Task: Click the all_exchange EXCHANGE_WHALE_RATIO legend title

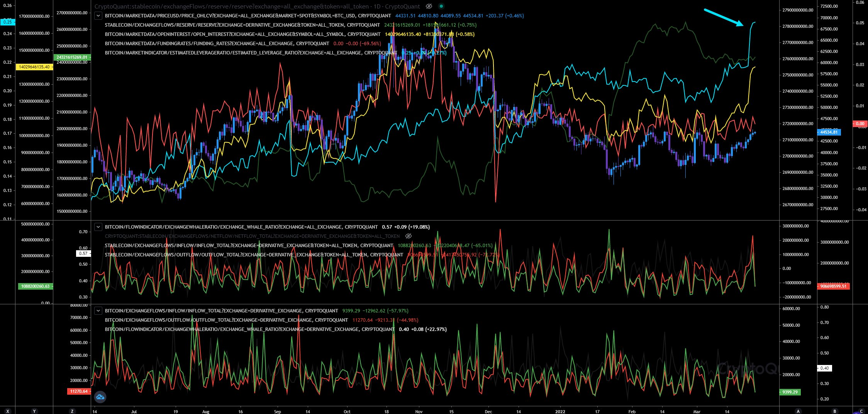Action: (x=241, y=227)
